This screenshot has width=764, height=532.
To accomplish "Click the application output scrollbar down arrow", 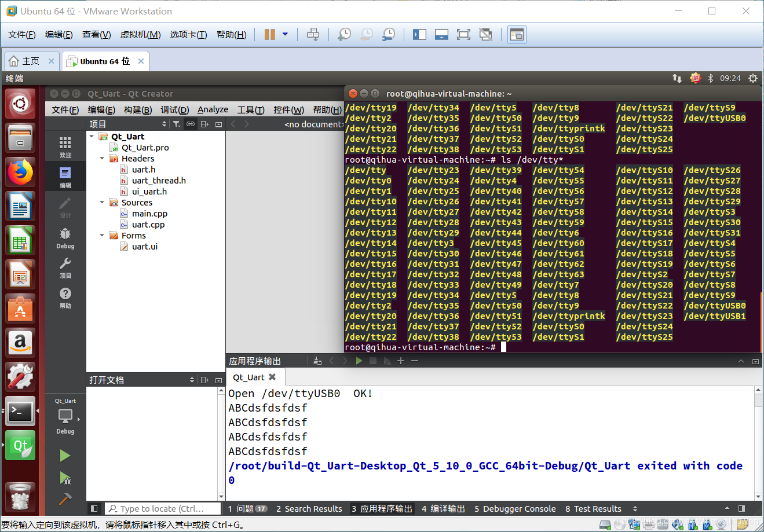I will (758, 497).
